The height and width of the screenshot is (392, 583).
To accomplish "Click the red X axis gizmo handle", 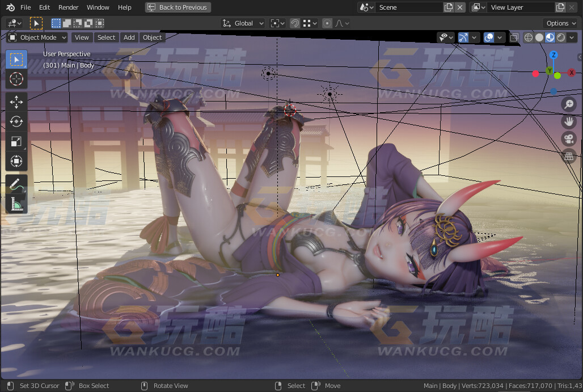I will tap(572, 73).
